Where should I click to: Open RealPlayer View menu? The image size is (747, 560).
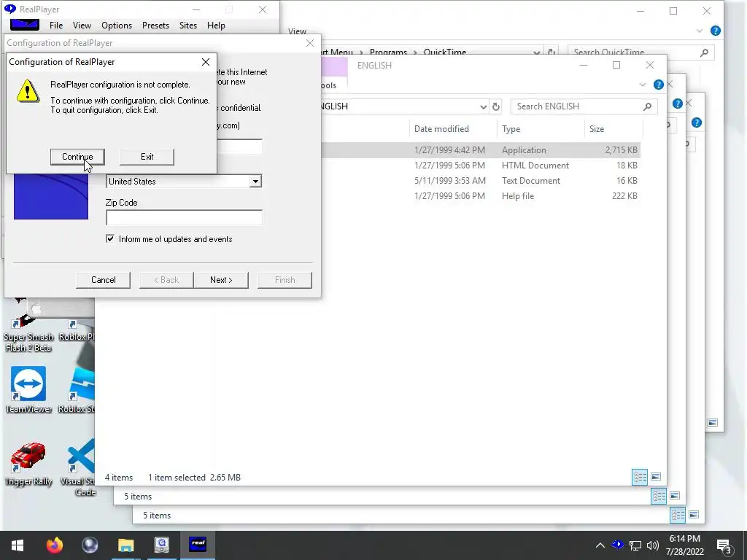(x=82, y=26)
